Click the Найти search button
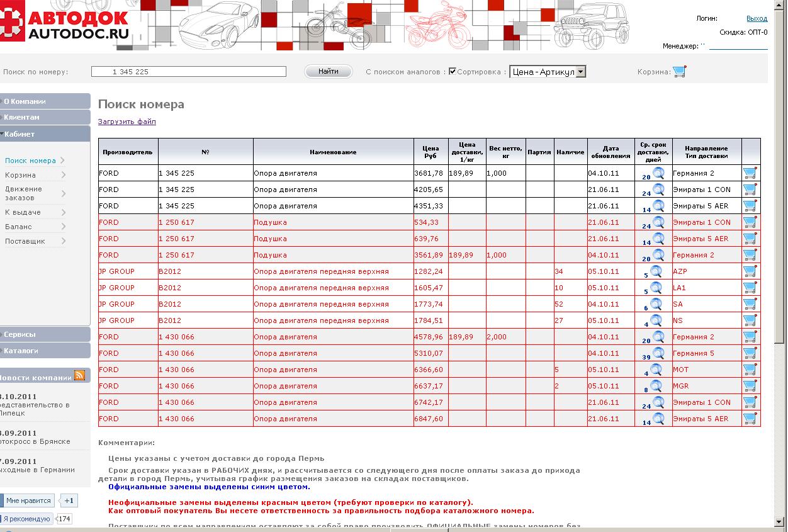Image resolution: width=788 pixels, height=532 pixels. point(329,71)
